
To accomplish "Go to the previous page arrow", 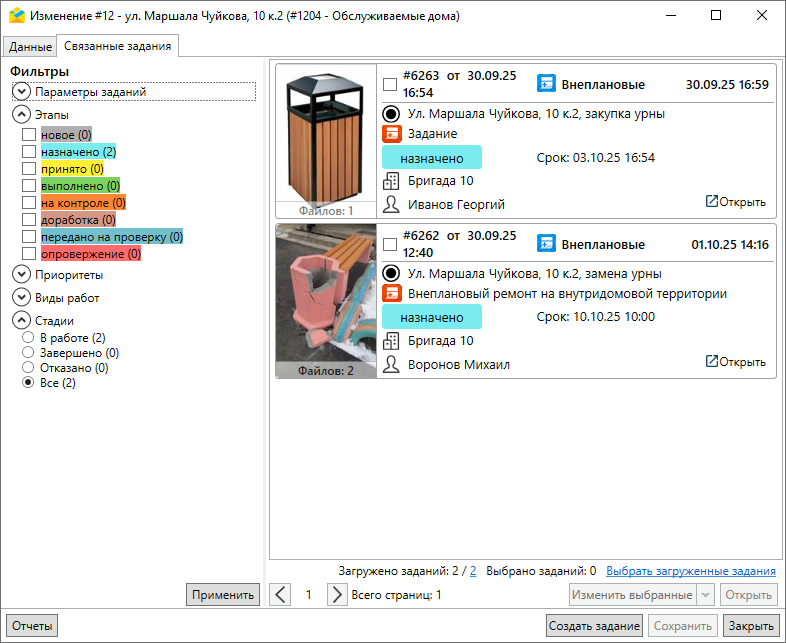I will (281, 595).
